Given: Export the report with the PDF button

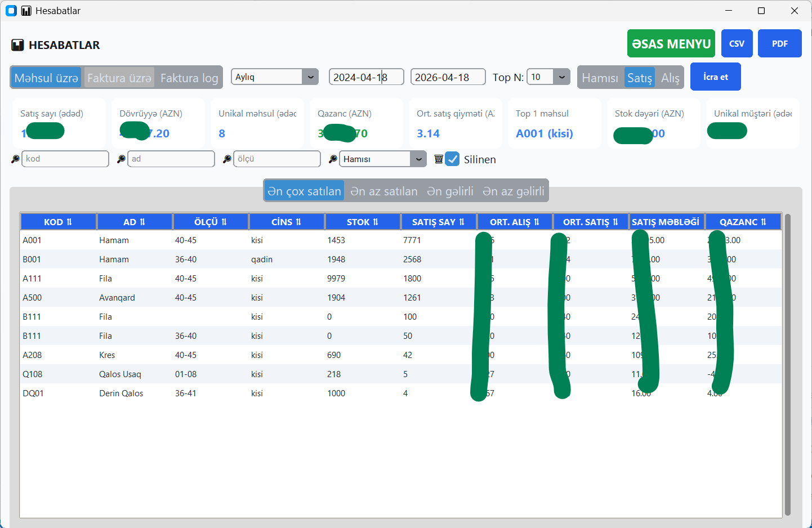Looking at the screenshot, I should [779, 44].
